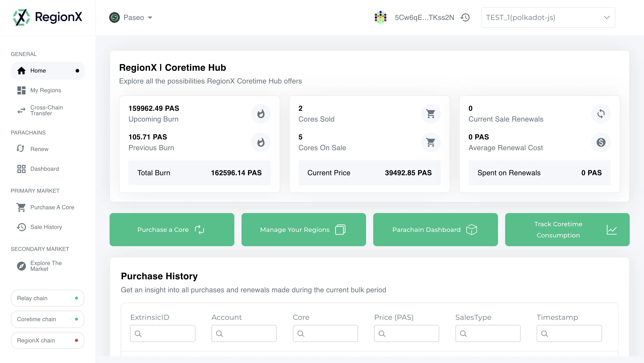Viewport: 644px width, 363px height.
Task: Click the cart icon next to Cores Sold
Action: [x=431, y=113]
